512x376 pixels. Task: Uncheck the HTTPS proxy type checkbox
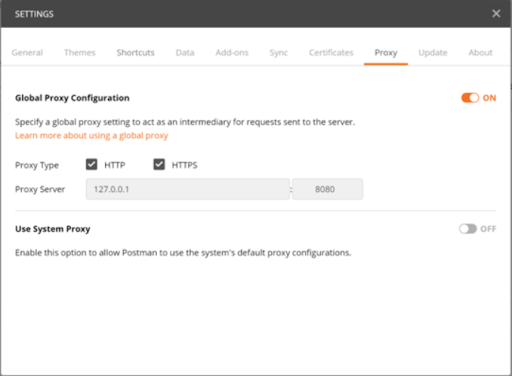click(159, 164)
